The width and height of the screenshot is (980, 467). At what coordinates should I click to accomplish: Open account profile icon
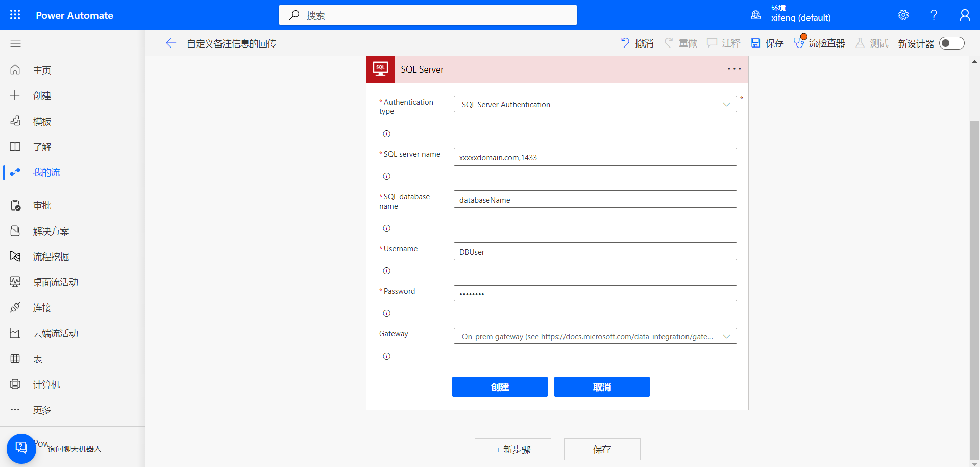(x=964, y=15)
